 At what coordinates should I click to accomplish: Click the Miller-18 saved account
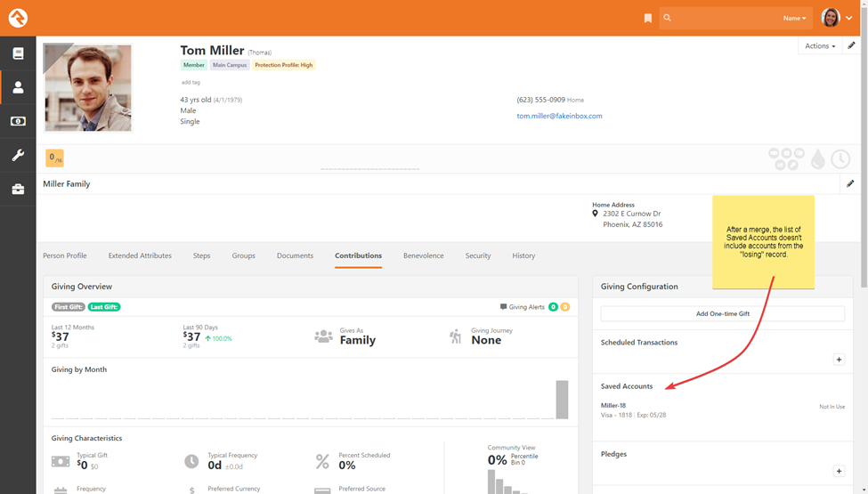pyautogui.click(x=613, y=406)
